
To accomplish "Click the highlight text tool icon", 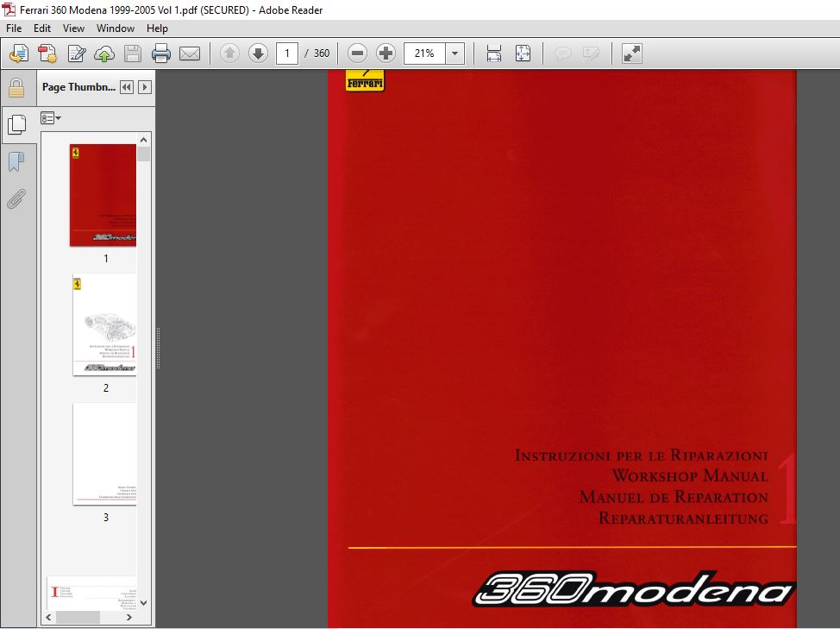I will pos(591,53).
